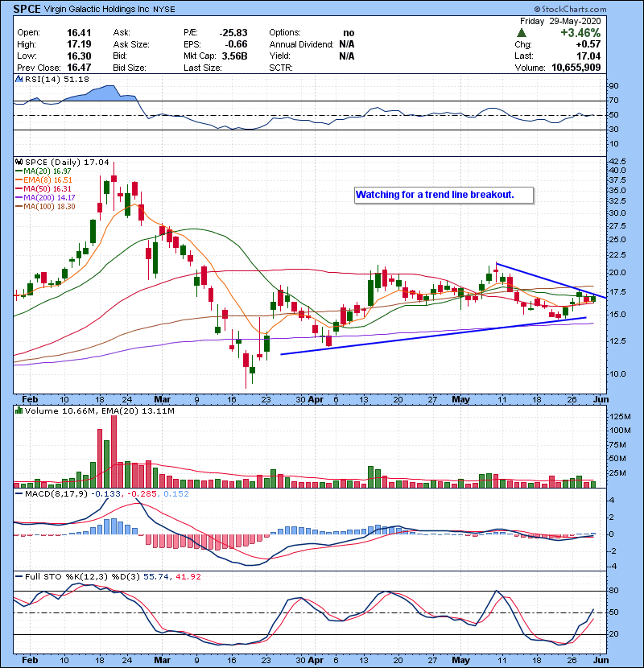Click the Low value 16.30
Viewport: 644px width, 668px height.
click(79, 56)
